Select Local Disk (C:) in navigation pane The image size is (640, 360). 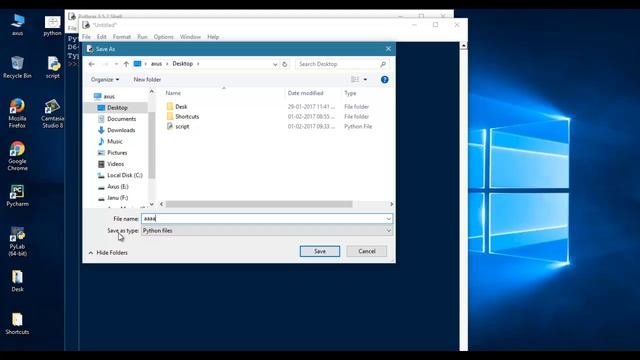tap(120, 175)
